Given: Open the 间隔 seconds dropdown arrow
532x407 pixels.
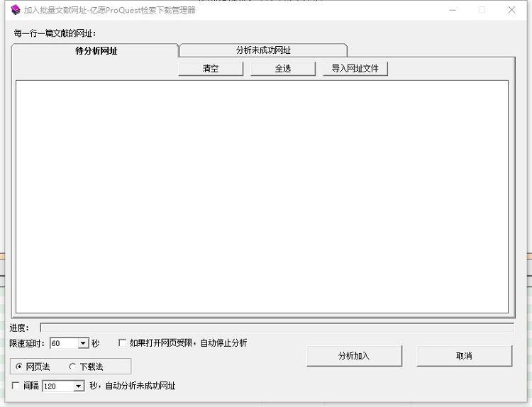Looking at the screenshot, I should pos(79,386).
